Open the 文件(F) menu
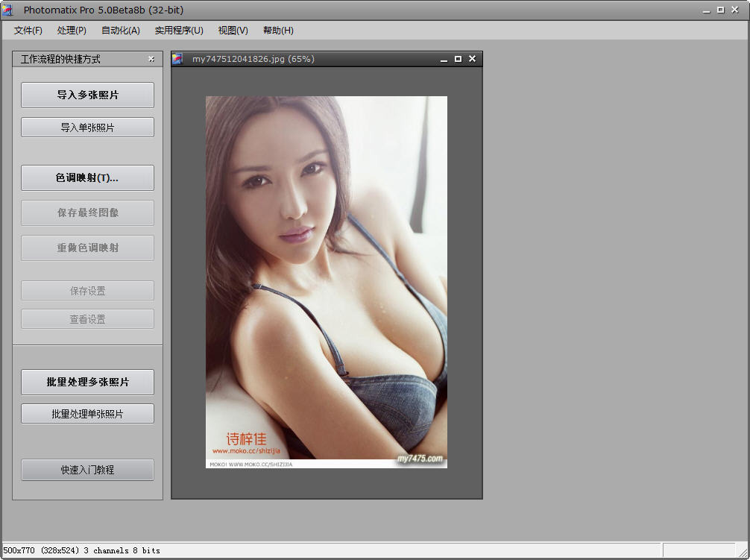Viewport: 750px width, 560px height. tap(28, 31)
